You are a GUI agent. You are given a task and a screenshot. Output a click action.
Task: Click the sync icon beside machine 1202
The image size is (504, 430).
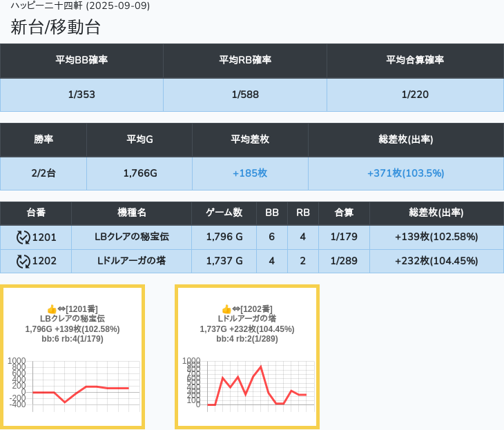tap(23, 261)
